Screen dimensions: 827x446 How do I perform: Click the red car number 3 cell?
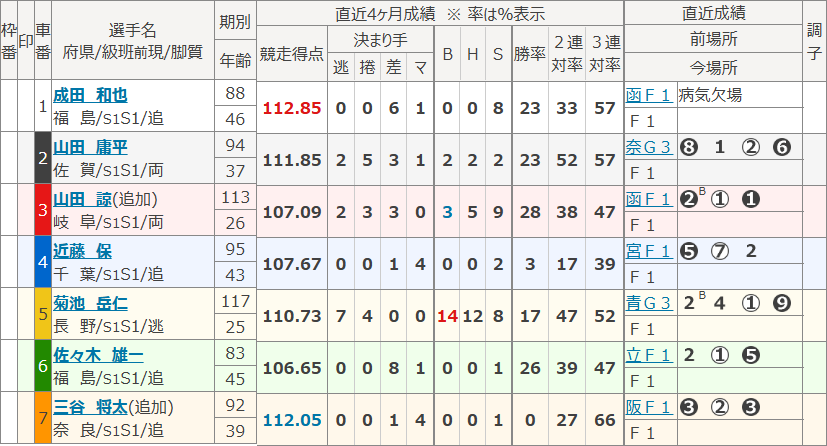(42, 210)
